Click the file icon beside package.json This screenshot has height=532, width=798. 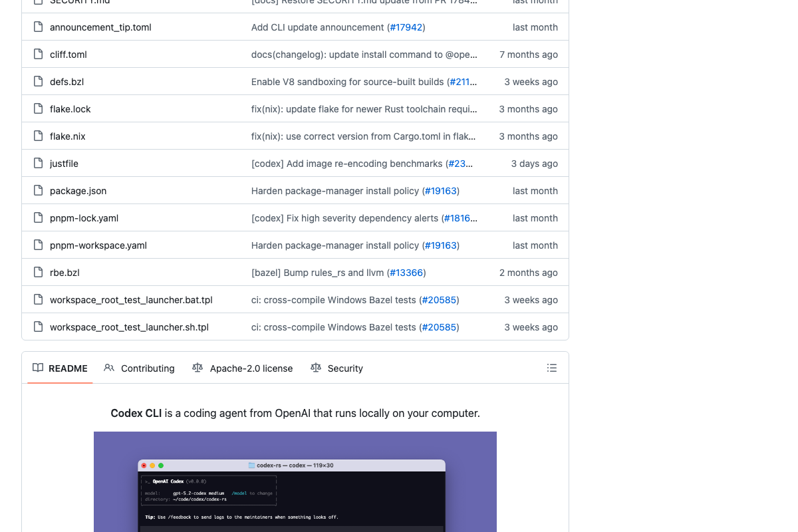click(38, 191)
